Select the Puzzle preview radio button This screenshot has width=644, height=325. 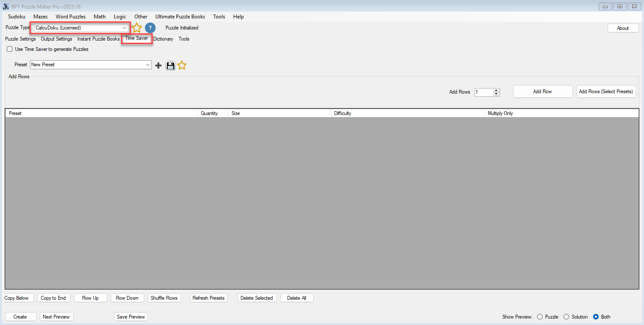(x=540, y=317)
